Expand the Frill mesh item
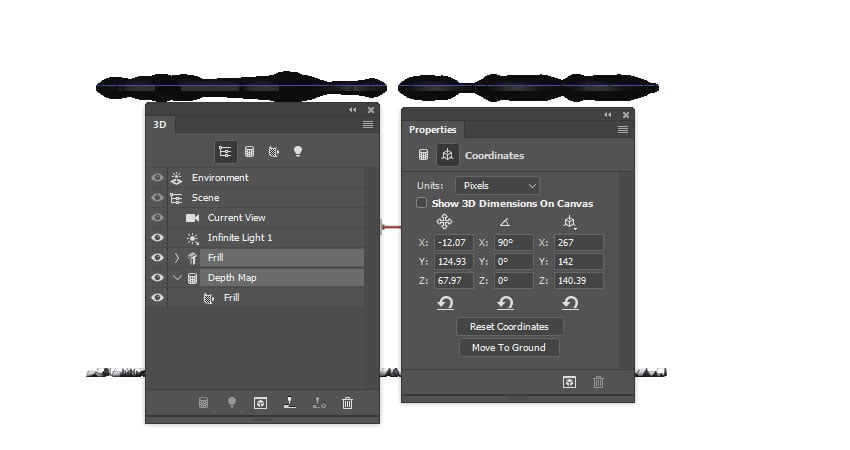 (x=177, y=258)
